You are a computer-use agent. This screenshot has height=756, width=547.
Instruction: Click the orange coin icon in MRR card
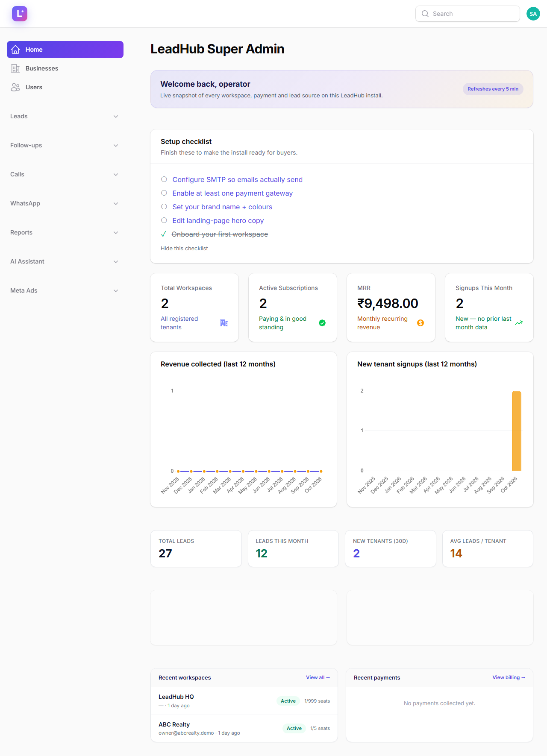click(x=421, y=323)
